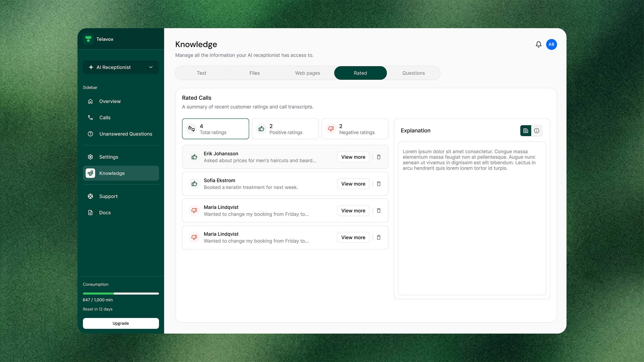The height and width of the screenshot is (362, 644).
Task: Filter by Negative ratings card
Action: 355,129
